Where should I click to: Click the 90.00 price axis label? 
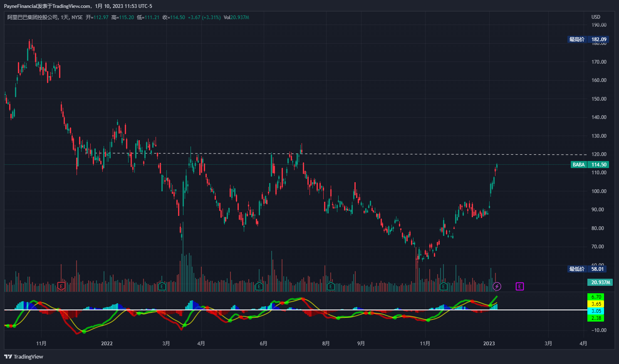(598, 210)
